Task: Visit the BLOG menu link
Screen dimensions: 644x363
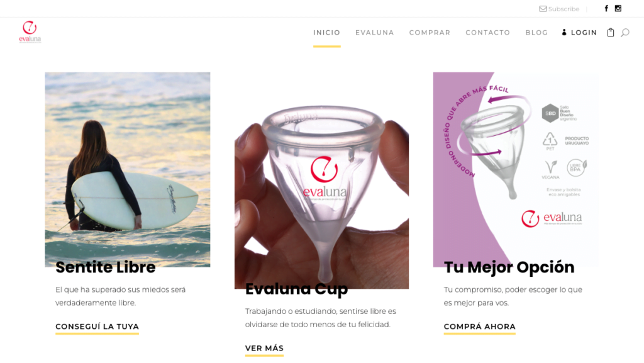Action: [537, 33]
